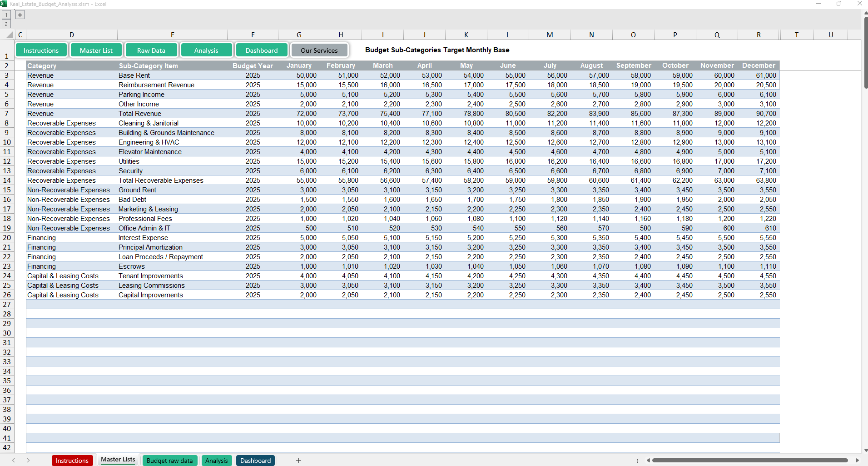Click the horizontal scrollbar thumb
This screenshot has height=466, width=868.
tap(749, 461)
